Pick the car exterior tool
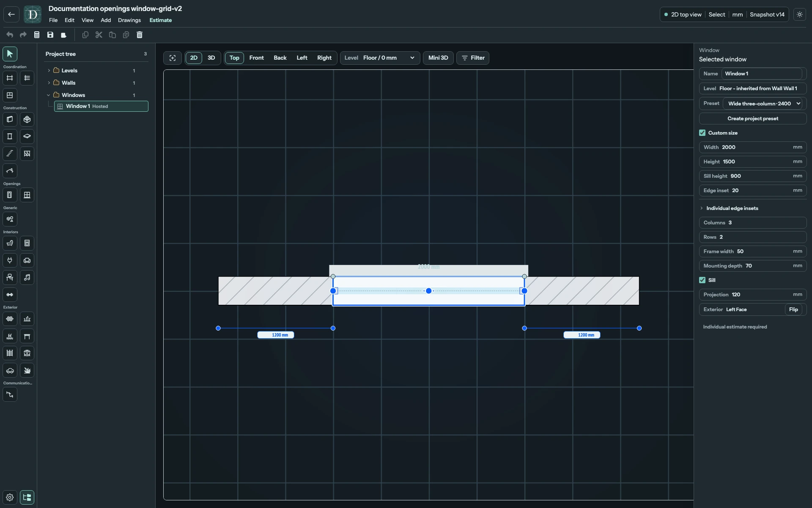This screenshot has height=508, width=812. pos(10,370)
